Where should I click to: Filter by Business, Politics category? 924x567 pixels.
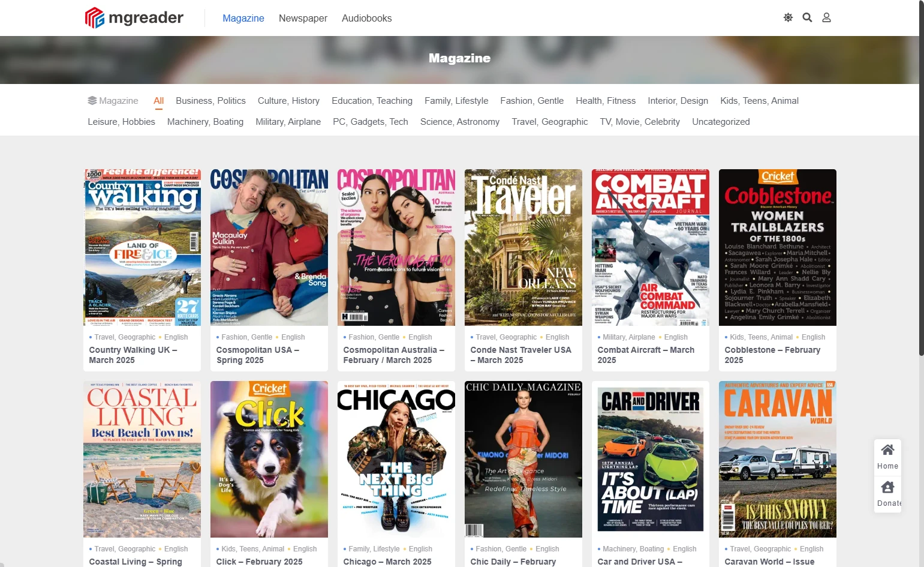pyautogui.click(x=210, y=101)
